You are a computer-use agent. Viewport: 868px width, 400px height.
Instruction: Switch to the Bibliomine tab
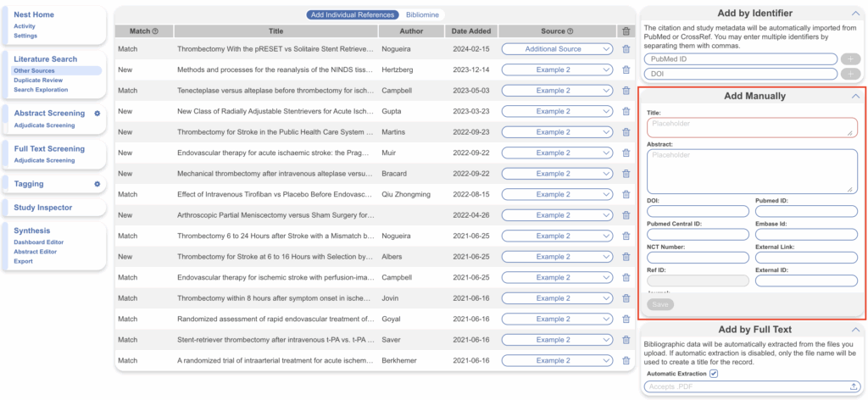pyautogui.click(x=422, y=15)
